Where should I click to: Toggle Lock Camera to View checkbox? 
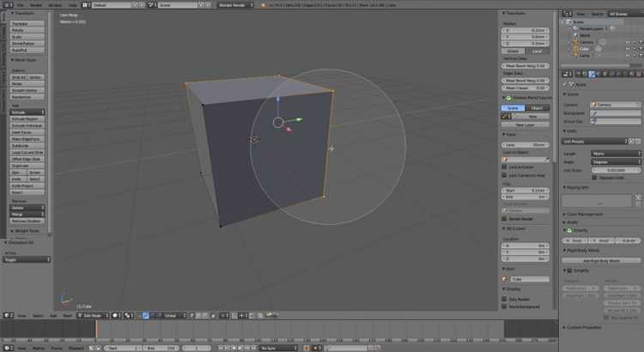click(504, 175)
